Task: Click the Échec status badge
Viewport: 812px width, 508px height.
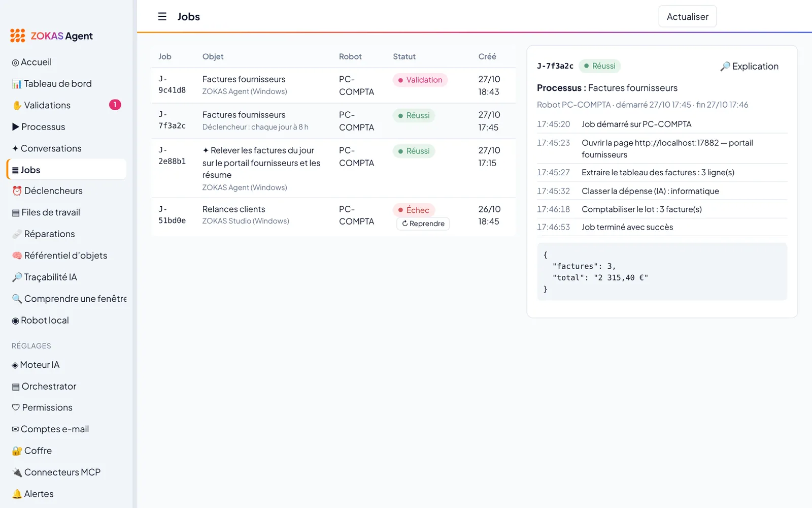Action: pyautogui.click(x=414, y=210)
